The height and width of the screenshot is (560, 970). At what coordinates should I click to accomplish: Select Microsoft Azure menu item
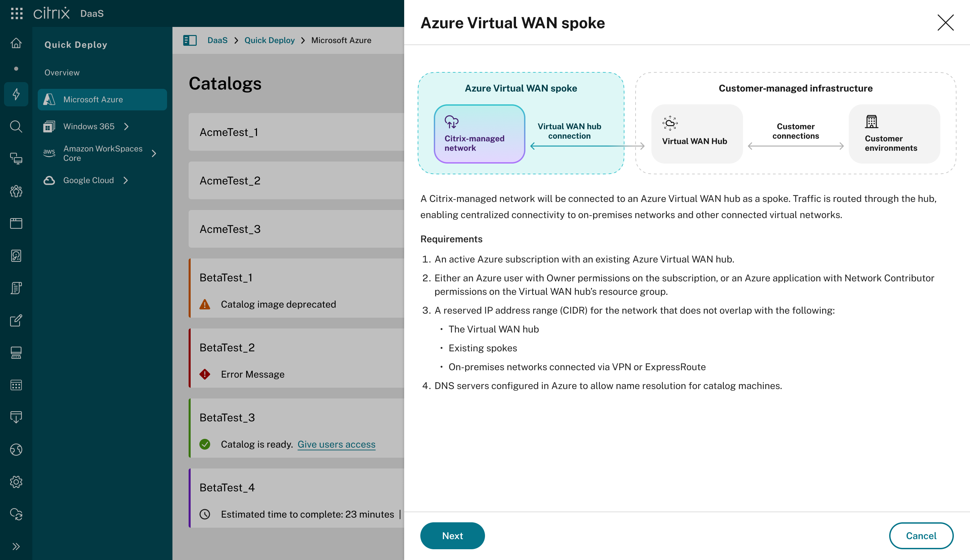point(102,99)
